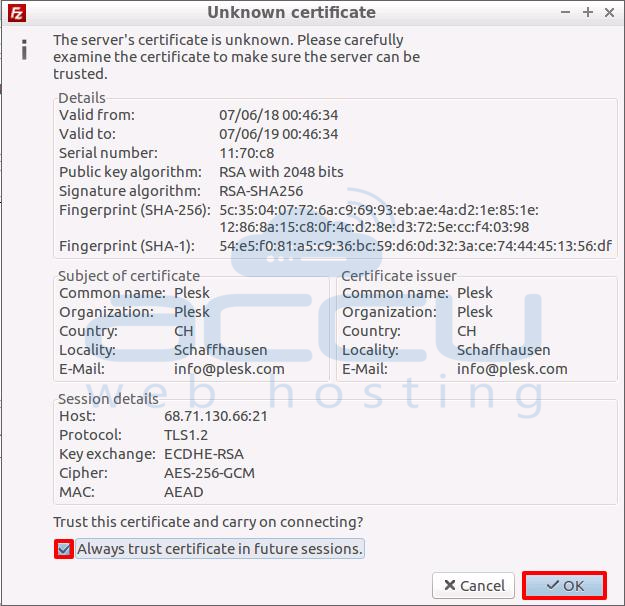The height and width of the screenshot is (606, 625).
Task: Minimize the Unknown certificate dialog
Action: pyautogui.click(x=565, y=12)
